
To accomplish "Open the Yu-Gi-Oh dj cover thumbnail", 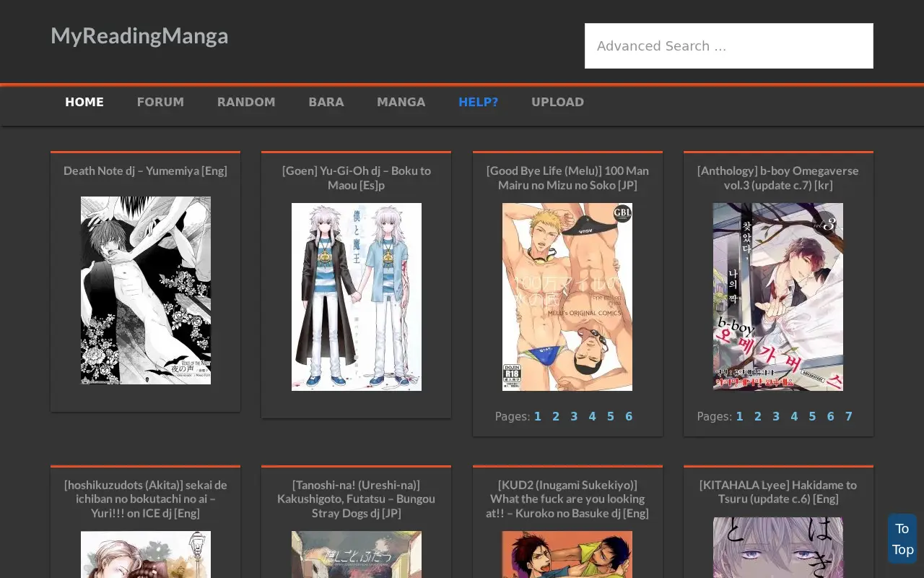I will pyautogui.click(x=357, y=297).
